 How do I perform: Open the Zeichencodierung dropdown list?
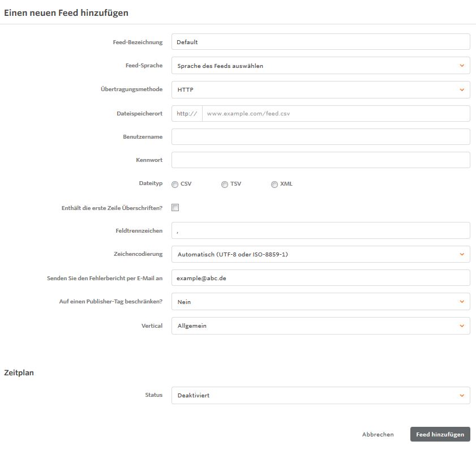pyautogui.click(x=321, y=254)
